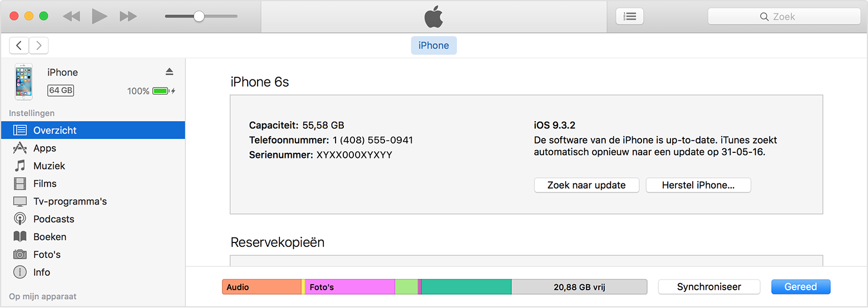Select Overzicht in the sidebar
This screenshot has height=308, width=868.
(93, 130)
